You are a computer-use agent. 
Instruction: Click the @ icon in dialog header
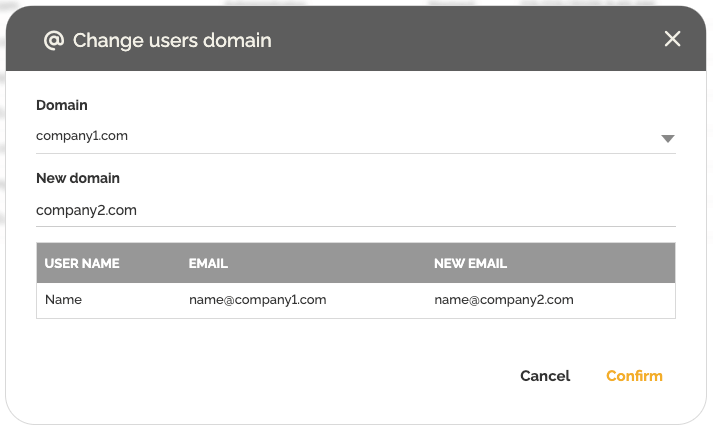(53, 40)
